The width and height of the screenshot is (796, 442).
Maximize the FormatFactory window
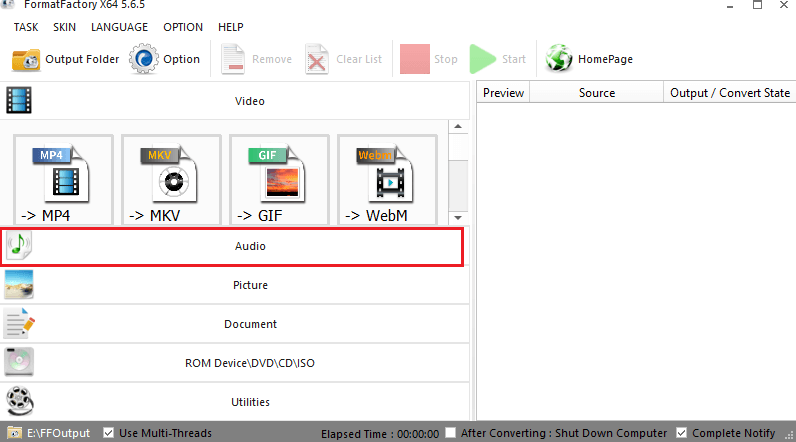(x=757, y=5)
